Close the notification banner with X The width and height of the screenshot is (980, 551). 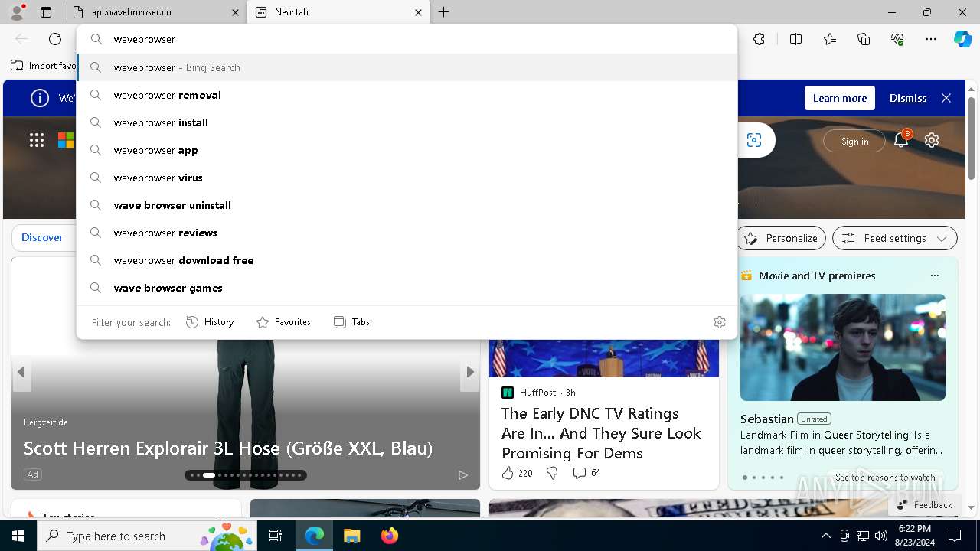[946, 98]
